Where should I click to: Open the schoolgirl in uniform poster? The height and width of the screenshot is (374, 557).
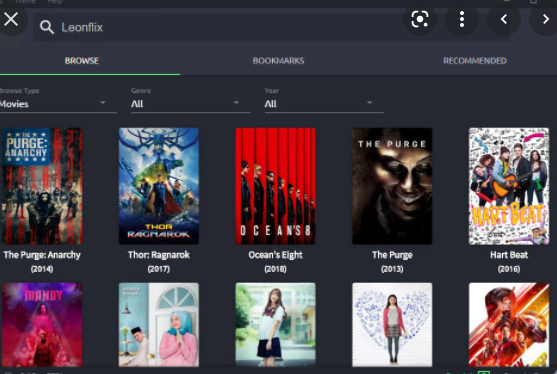tap(275, 325)
